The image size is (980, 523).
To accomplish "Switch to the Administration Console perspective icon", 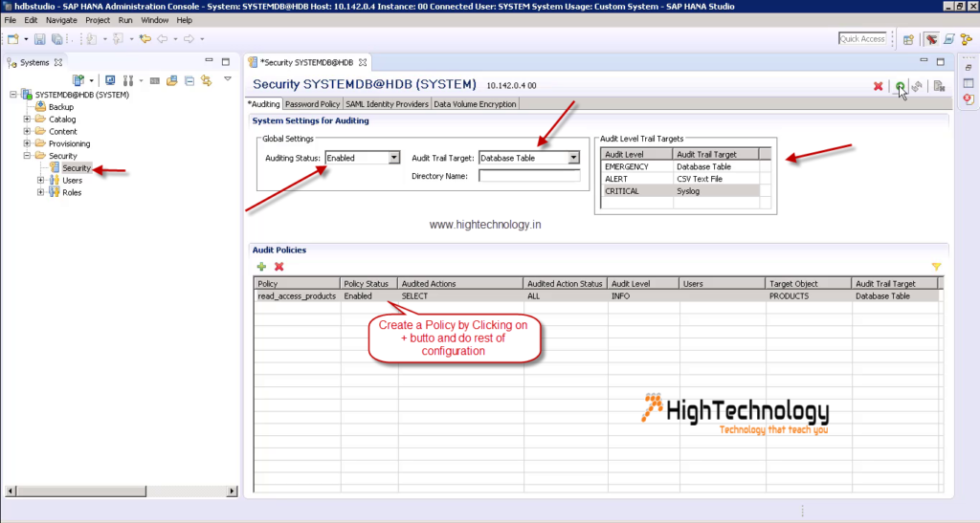I will pyautogui.click(x=932, y=38).
